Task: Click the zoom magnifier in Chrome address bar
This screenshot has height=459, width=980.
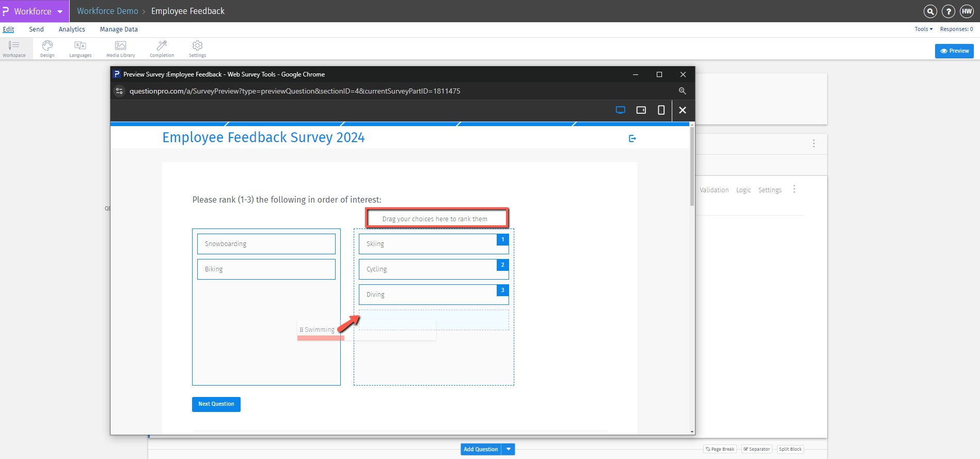Action: coord(682,91)
